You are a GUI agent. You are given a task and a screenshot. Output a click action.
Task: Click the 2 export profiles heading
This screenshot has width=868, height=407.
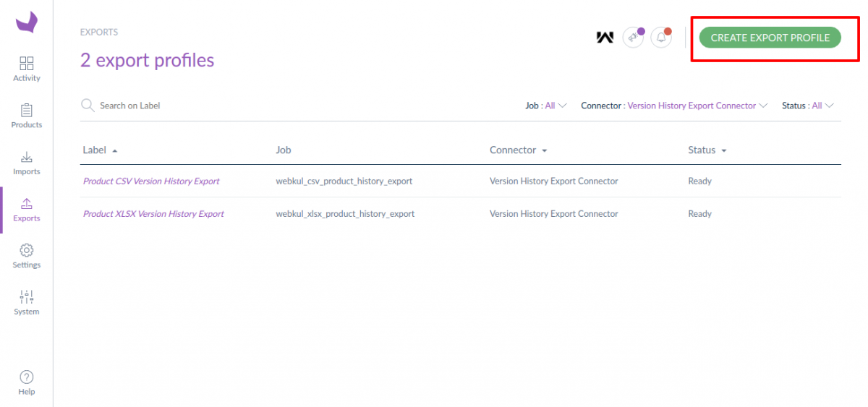(148, 60)
